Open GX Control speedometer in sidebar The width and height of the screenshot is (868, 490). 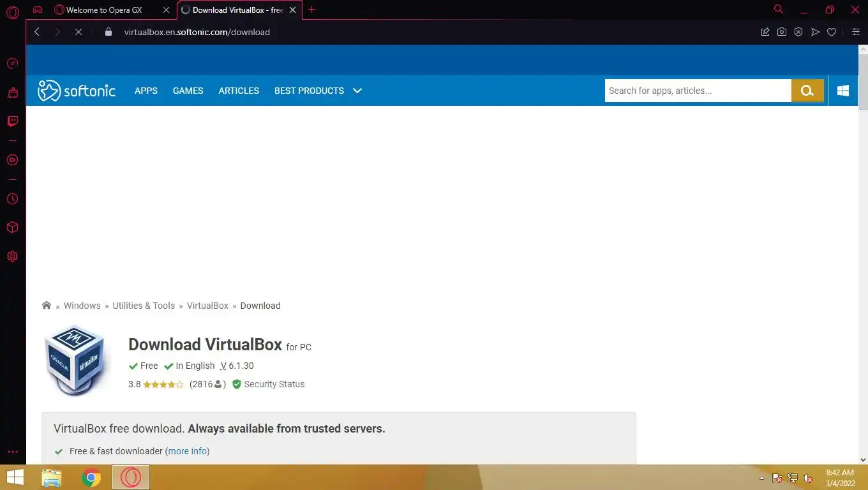click(12, 63)
